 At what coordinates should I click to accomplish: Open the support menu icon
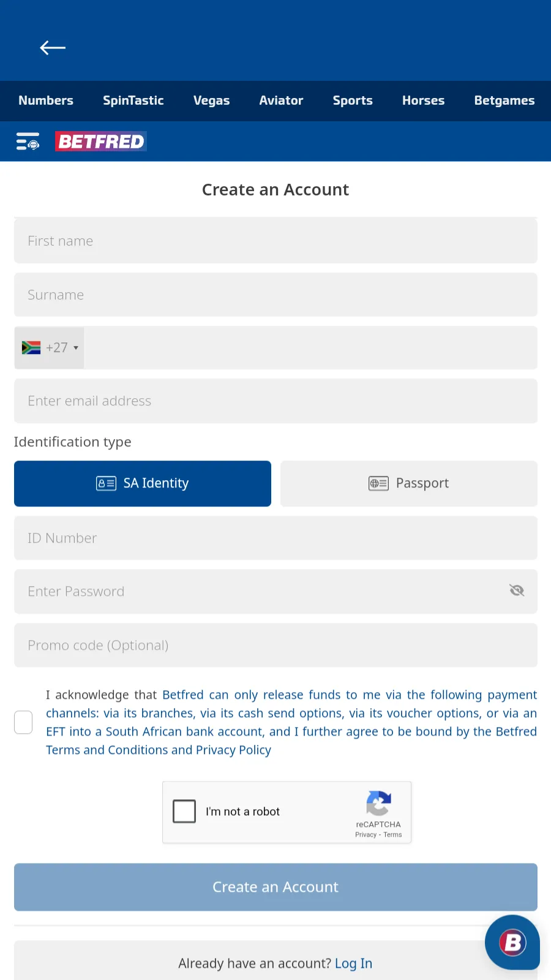point(28,141)
